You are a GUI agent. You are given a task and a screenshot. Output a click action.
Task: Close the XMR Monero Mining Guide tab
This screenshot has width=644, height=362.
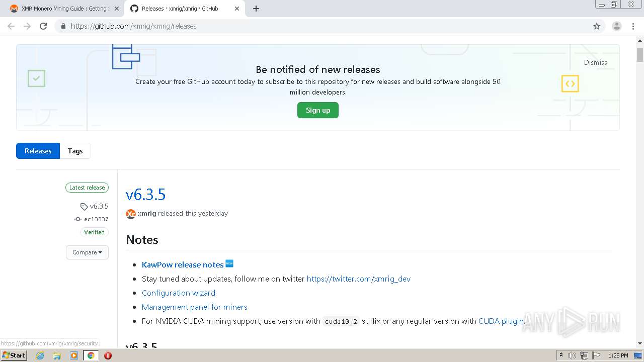117,9
